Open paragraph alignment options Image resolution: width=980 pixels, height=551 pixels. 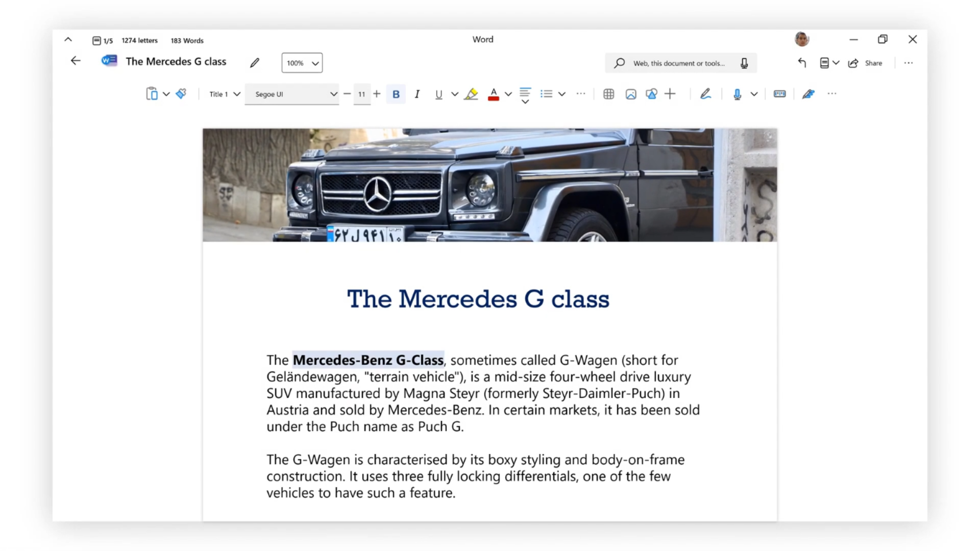coord(525,95)
